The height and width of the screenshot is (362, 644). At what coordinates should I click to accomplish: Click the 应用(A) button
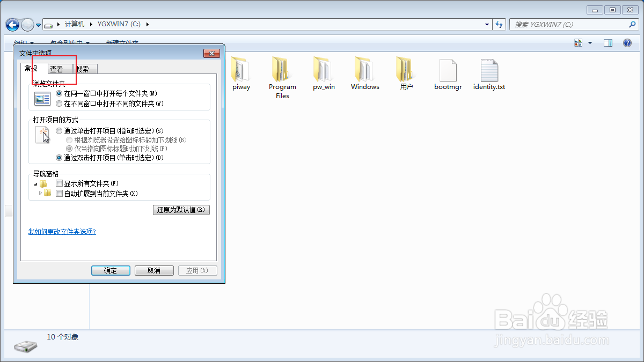point(197,270)
